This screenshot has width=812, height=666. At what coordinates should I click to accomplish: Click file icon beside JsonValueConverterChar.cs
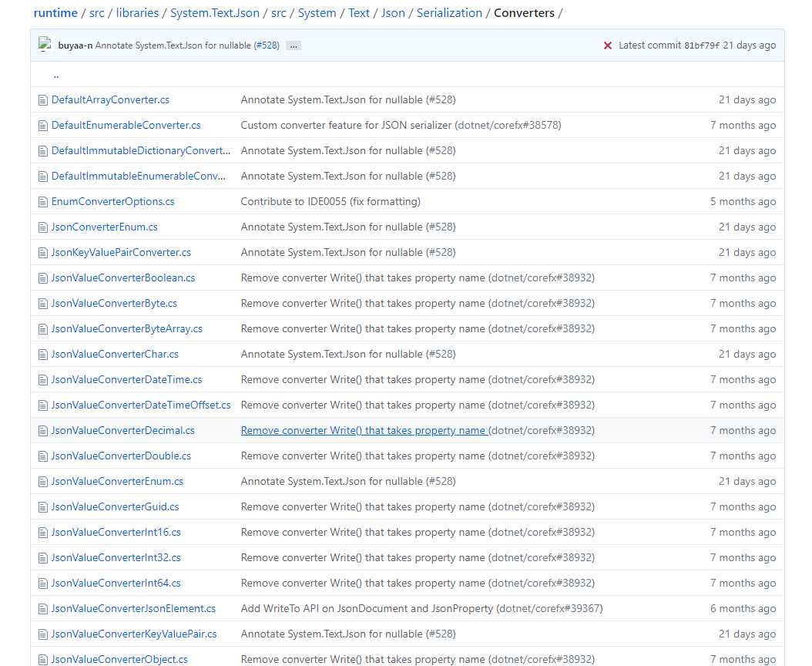click(43, 355)
